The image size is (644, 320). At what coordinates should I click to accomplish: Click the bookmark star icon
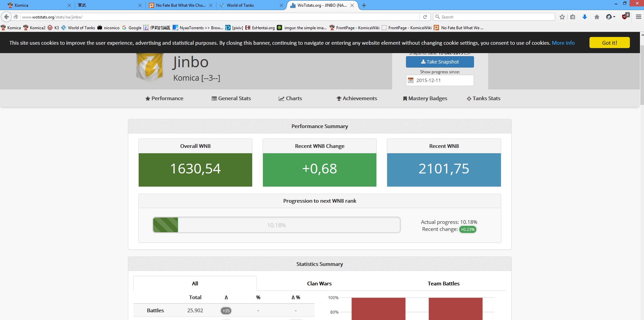point(562,17)
